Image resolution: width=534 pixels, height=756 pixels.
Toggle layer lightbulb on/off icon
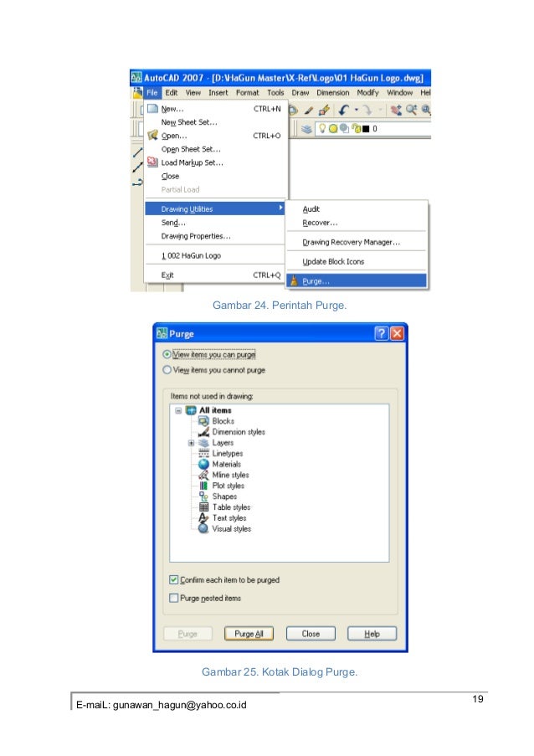322,129
